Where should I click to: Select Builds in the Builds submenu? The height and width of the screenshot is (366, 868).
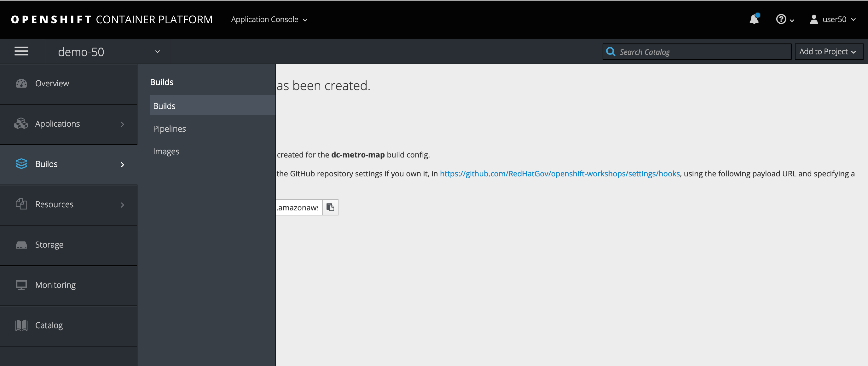213,106
